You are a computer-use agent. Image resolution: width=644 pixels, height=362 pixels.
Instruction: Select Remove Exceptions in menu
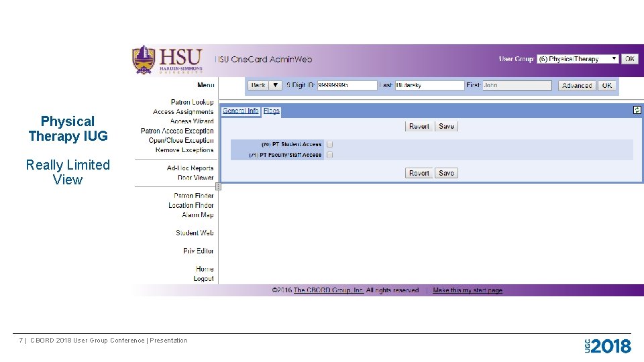tap(184, 149)
